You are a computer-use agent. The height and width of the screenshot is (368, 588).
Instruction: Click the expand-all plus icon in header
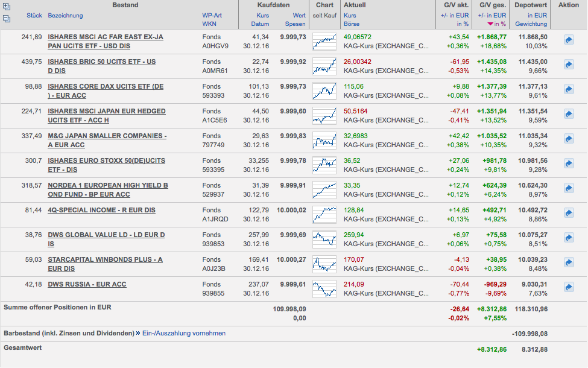pyautogui.click(x=7, y=6)
